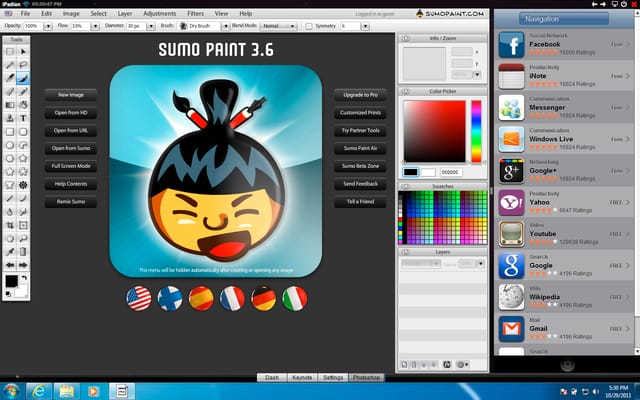
Task: Pick the Pie shape tool
Action: tap(23, 145)
